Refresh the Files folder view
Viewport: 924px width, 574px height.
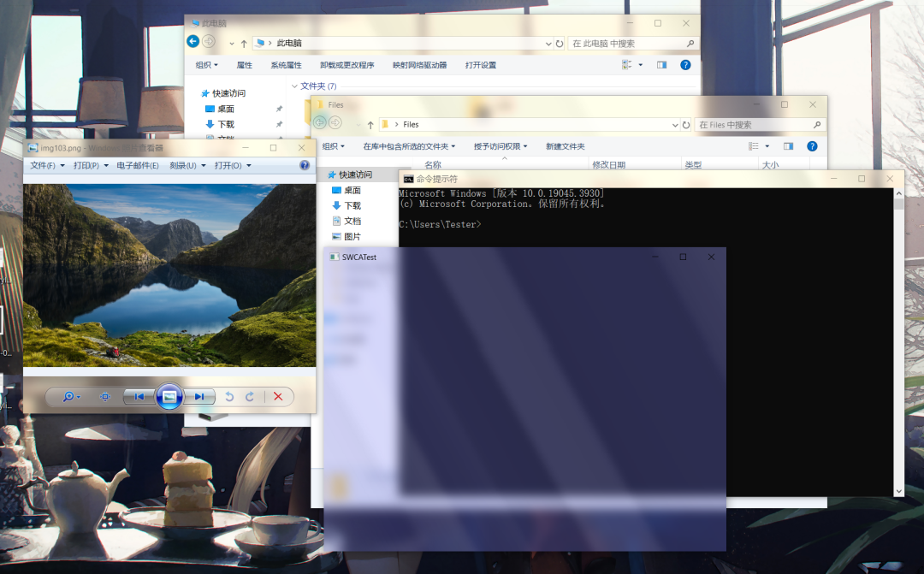click(x=687, y=124)
